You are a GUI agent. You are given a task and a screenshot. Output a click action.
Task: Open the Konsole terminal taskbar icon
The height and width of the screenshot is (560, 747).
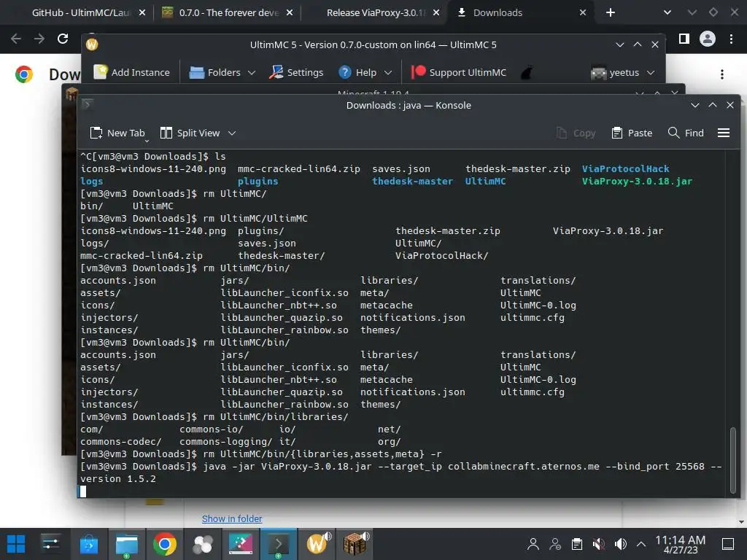click(278, 544)
